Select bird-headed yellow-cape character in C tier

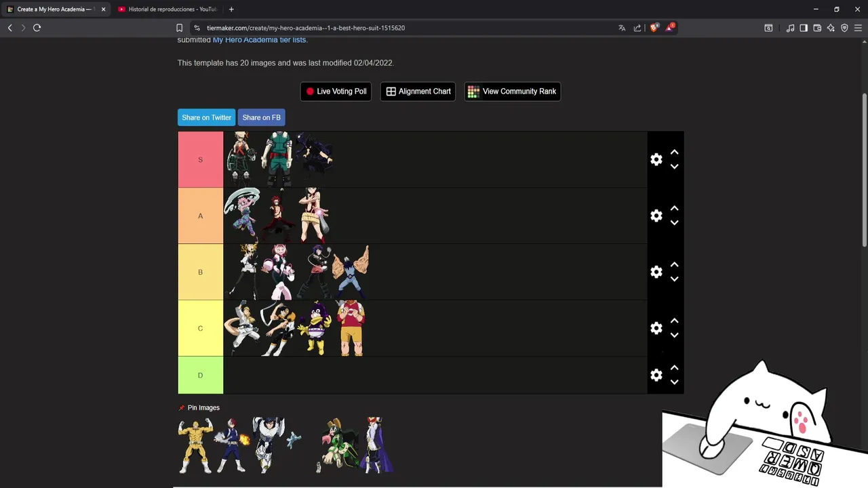(314, 329)
